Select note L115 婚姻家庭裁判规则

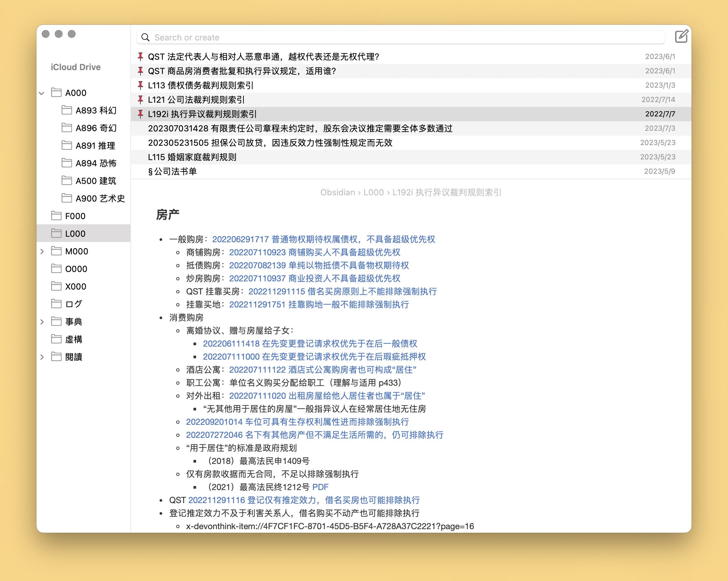[x=411, y=157]
